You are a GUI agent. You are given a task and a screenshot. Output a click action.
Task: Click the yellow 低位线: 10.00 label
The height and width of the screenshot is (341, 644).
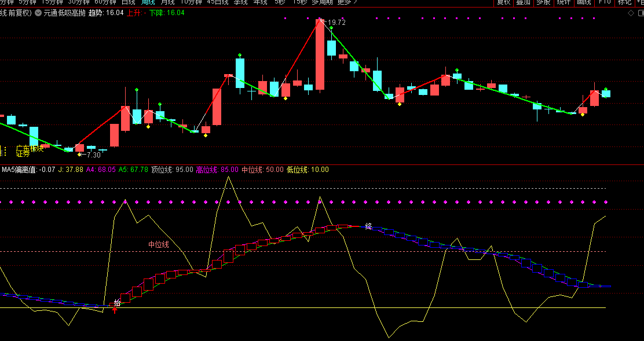308,170
